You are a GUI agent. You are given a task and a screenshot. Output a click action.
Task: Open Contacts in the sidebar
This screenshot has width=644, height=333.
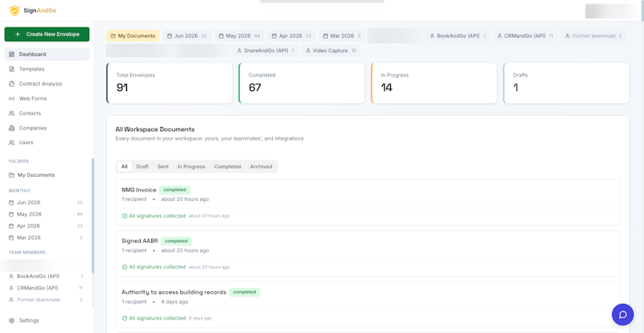(x=47, y=113)
